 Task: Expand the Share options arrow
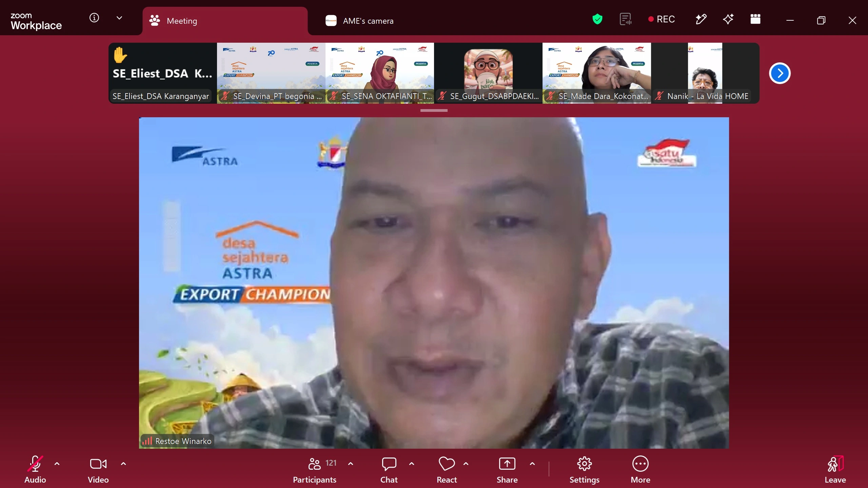532,464
